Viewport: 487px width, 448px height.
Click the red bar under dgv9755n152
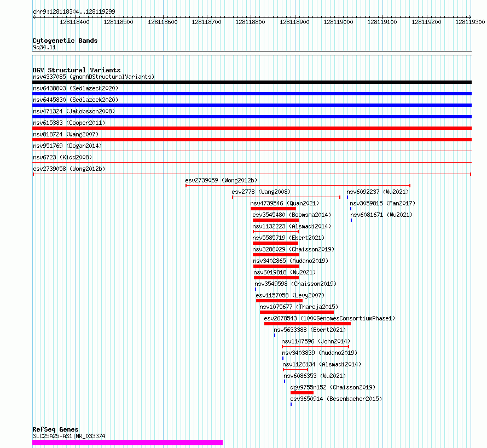tap(302, 393)
